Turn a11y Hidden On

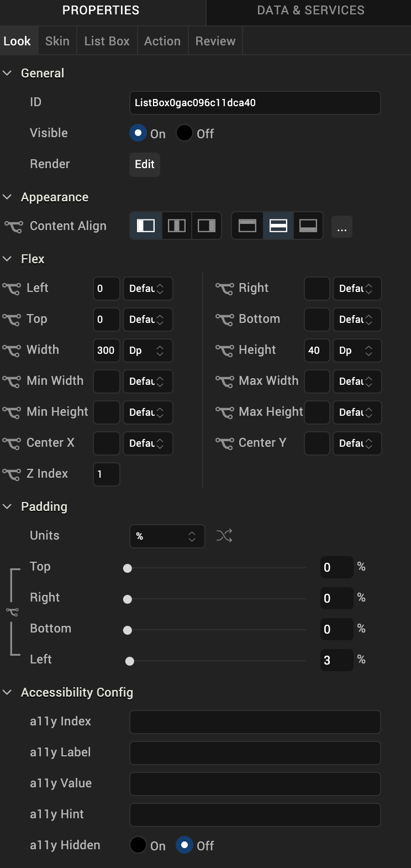(138, 845)
